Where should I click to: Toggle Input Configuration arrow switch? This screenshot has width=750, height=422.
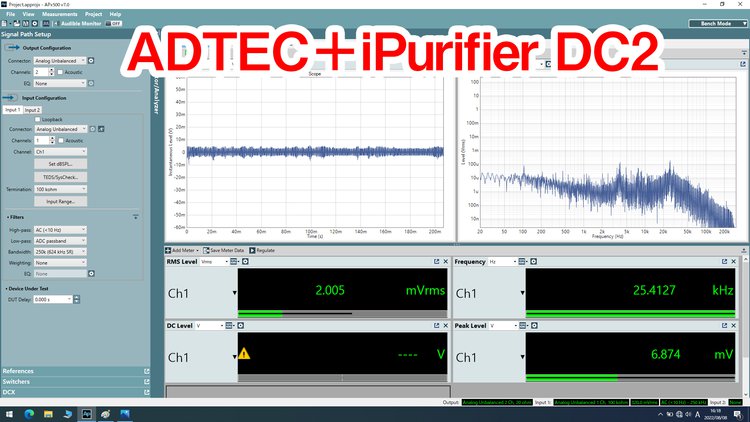10,98
